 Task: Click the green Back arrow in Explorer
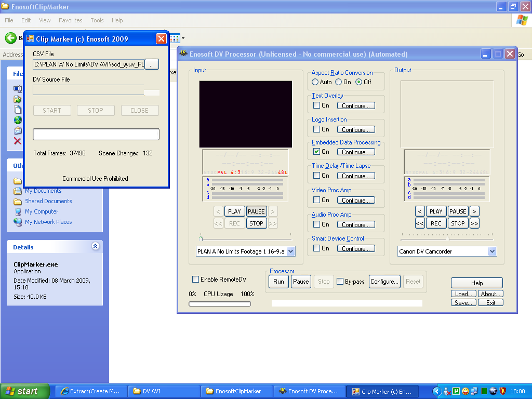[x=10, y=38]
